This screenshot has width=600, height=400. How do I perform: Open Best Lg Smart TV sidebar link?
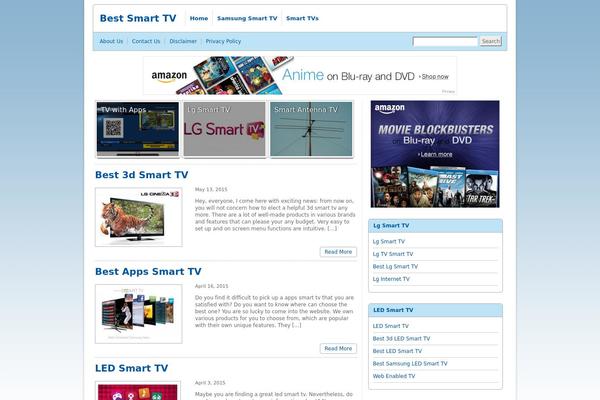395,266
